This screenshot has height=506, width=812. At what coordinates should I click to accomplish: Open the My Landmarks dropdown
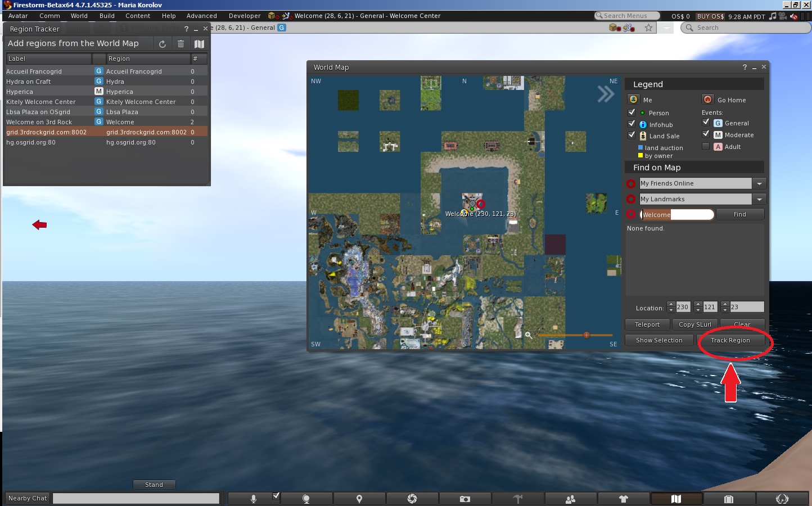point(759,199)
